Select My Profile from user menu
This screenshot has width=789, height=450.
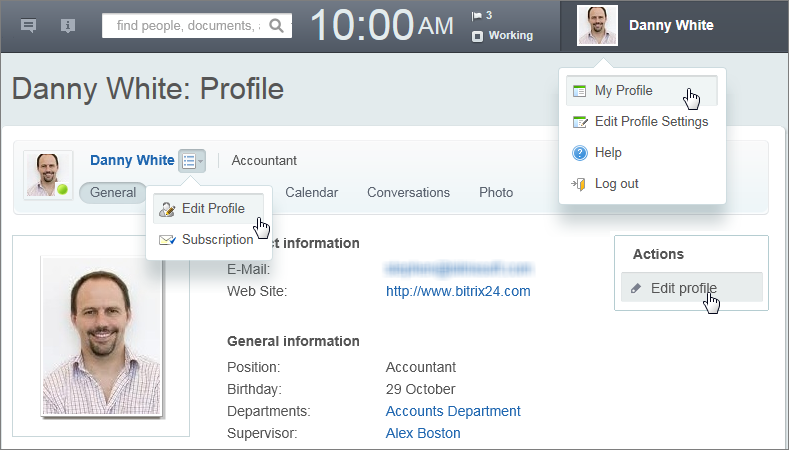pos(623,91)
